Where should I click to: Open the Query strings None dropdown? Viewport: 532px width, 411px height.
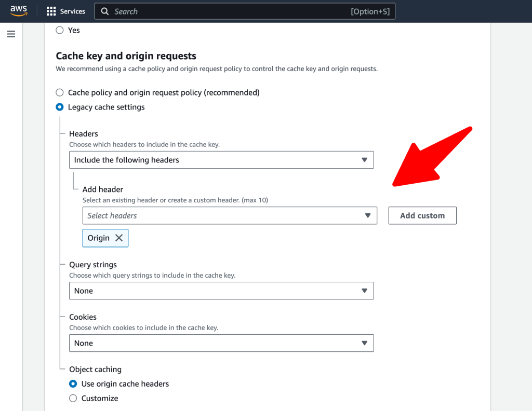[x=221, y=291]
